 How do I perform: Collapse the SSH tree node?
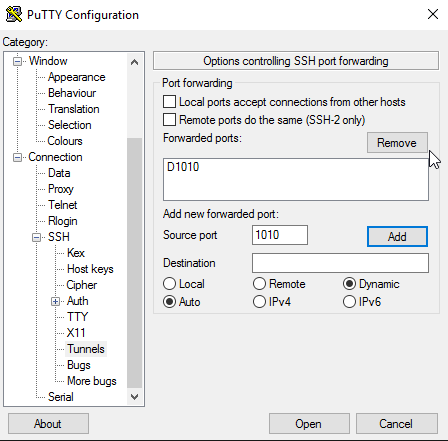pos(36,237)
